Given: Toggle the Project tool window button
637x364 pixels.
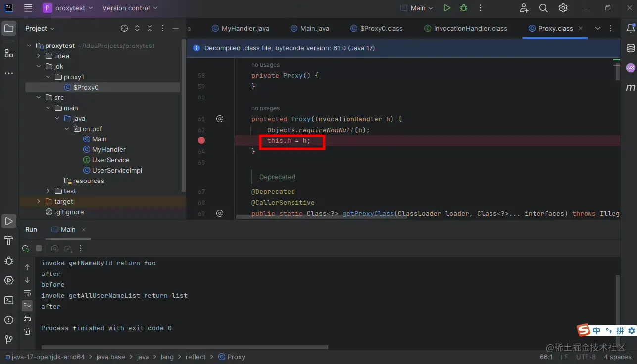Looking at the screenshot, I should point(9,28).
